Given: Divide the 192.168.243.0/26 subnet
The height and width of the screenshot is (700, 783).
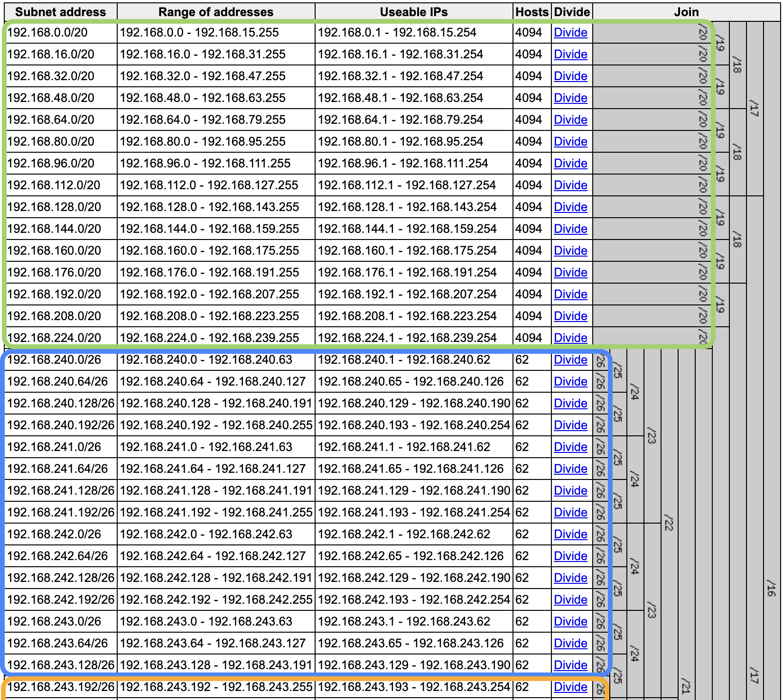Looking at the screenshot, I should [570, 621].
